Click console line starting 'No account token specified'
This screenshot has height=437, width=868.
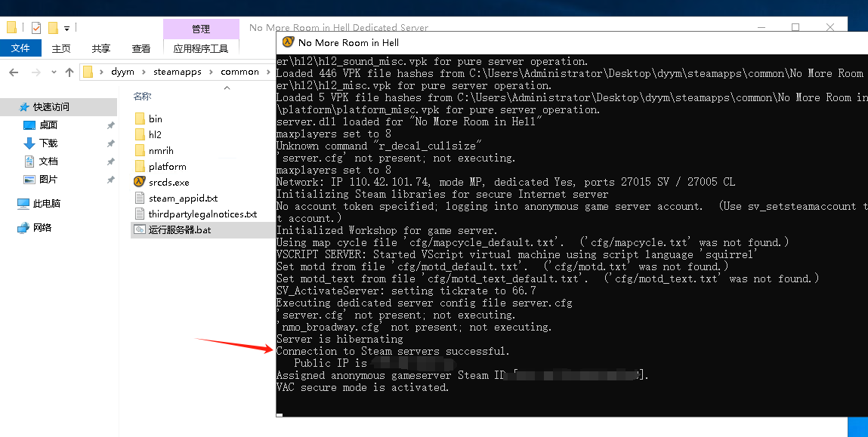coord(572,206)
